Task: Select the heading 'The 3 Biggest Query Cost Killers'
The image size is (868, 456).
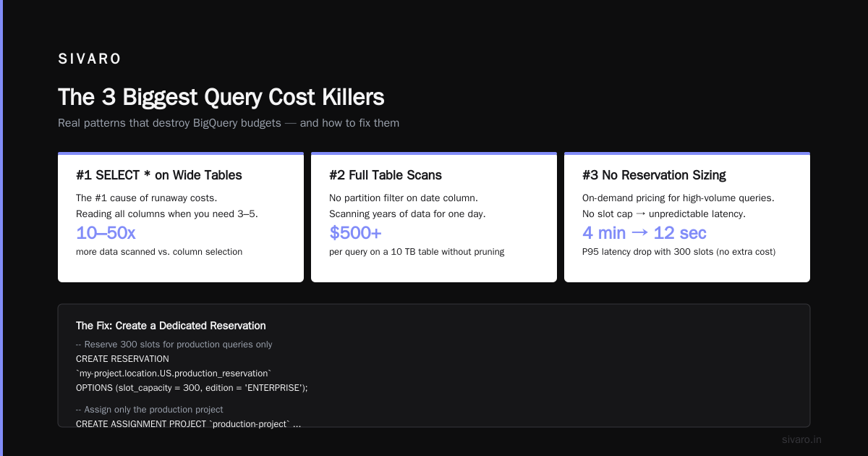Action: point(221,97)
